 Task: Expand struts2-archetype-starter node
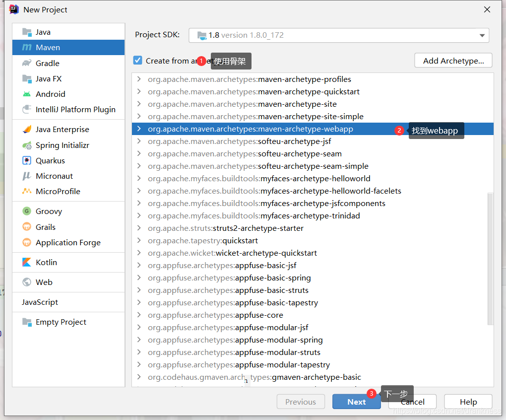[139, 228]
